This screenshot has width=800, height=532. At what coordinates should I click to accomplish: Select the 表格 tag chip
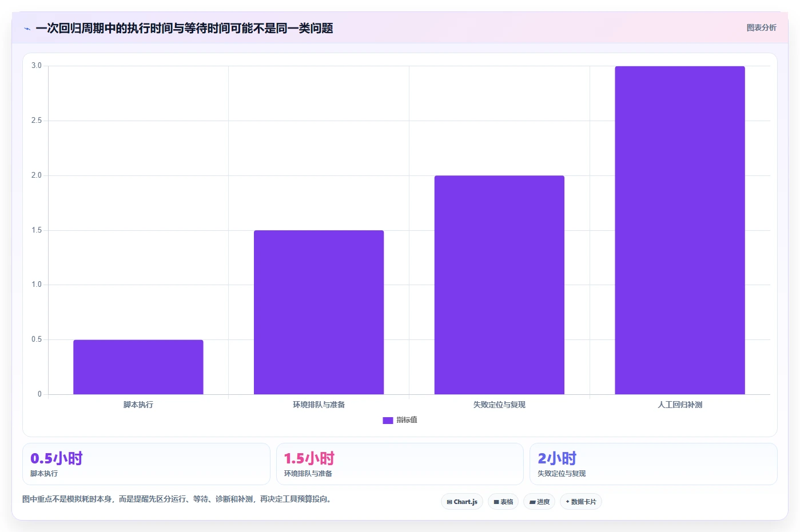[x=503, y=502]
